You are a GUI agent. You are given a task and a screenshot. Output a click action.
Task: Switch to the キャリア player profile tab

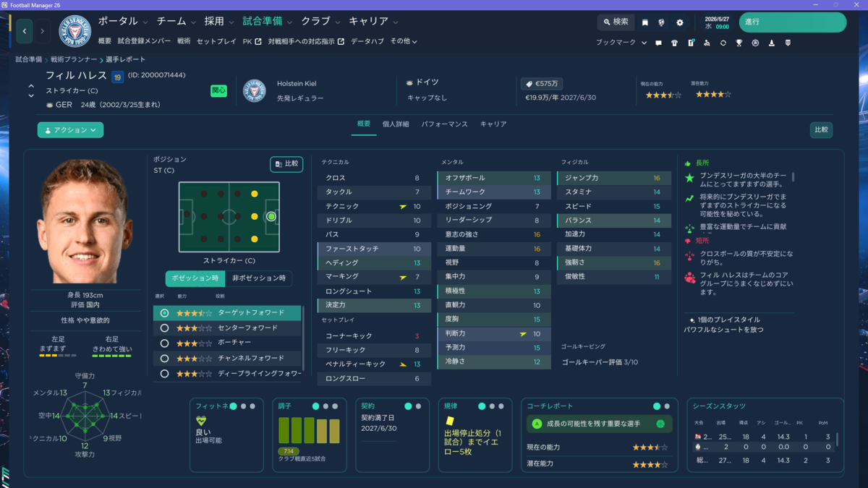pyautogui.click(x=493, y=124)
